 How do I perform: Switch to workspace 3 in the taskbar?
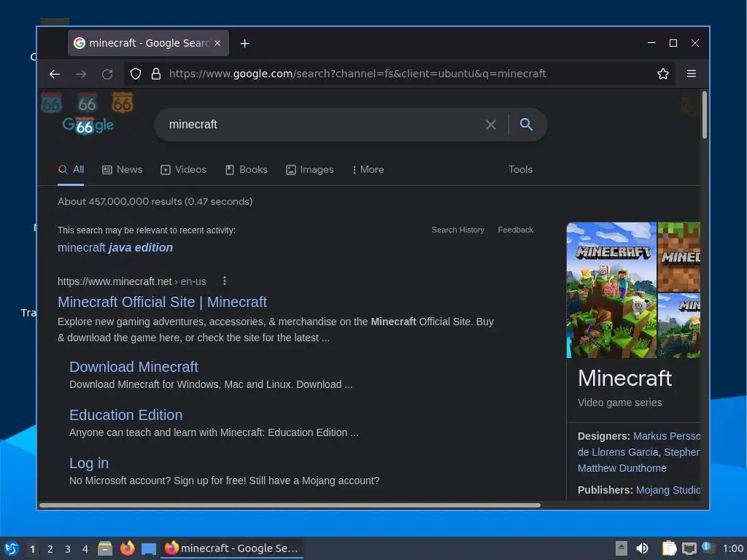click(68, 549)
